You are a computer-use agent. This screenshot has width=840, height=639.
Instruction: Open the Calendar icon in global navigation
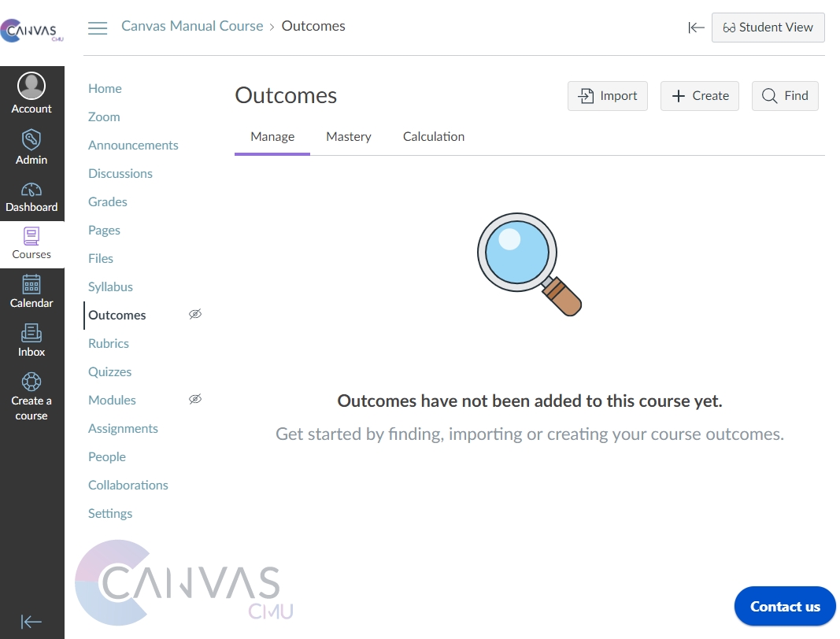click(31, 284)
